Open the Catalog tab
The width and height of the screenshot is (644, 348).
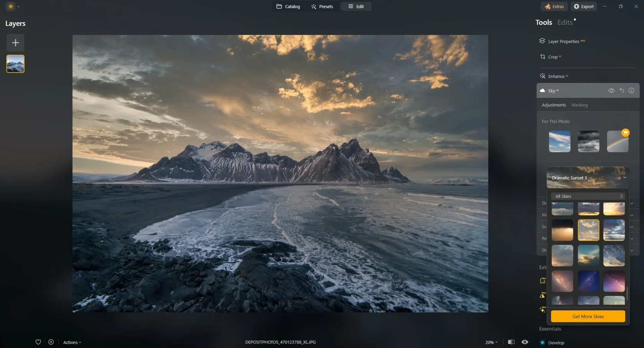coord(288,7)
